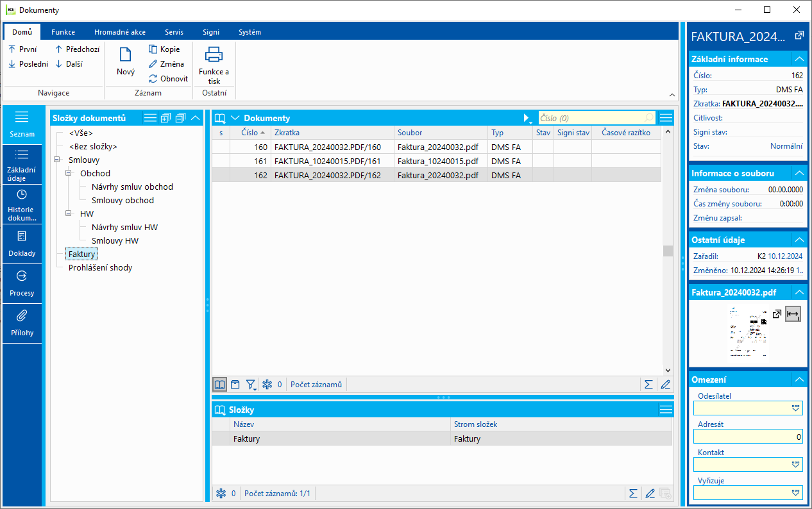Toggle fit-to-width on PDF preview
The width and height of the screenshot is (812, 509).
click(x=793, y=314)
